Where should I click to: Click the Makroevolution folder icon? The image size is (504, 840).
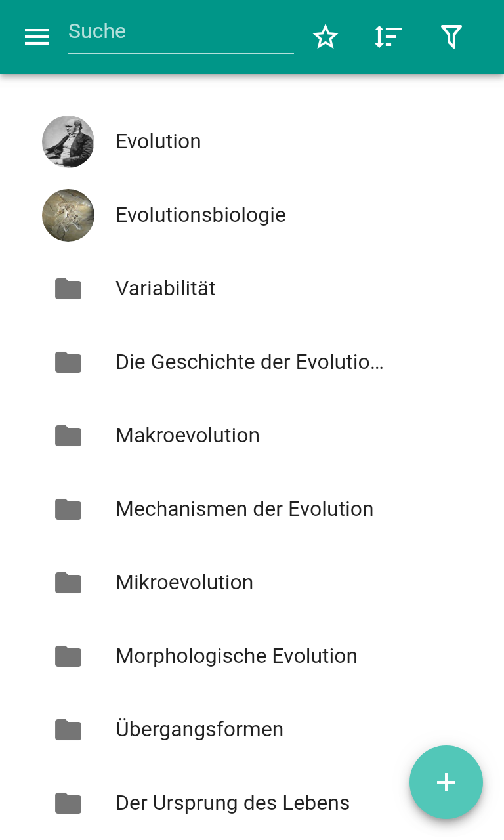(68, 436)
